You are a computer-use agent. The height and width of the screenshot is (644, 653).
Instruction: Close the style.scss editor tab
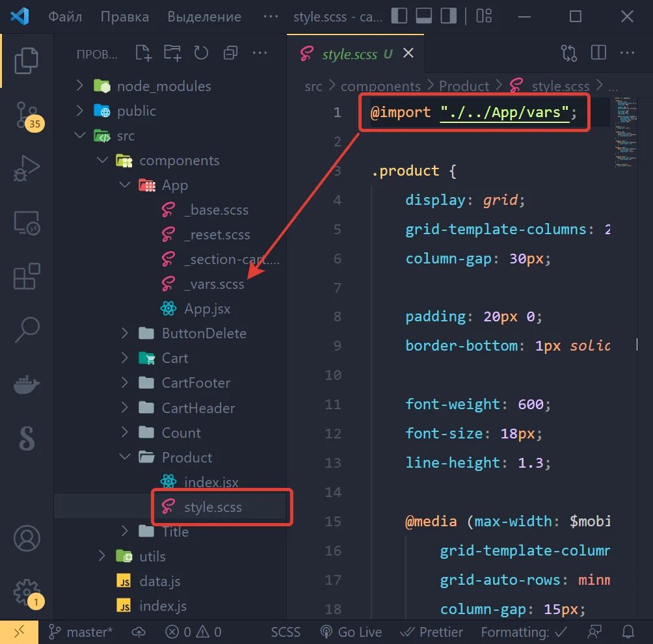click(408, 53)
